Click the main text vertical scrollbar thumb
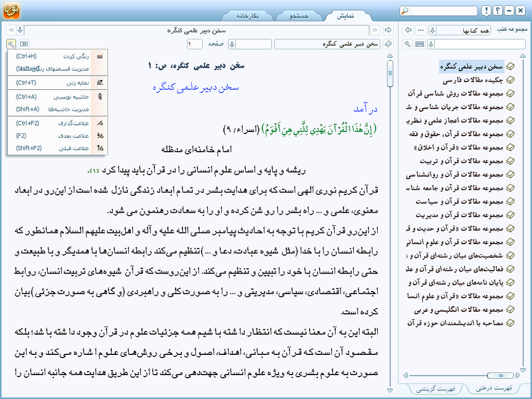This screenshot has width=532, height=399. 390,73
